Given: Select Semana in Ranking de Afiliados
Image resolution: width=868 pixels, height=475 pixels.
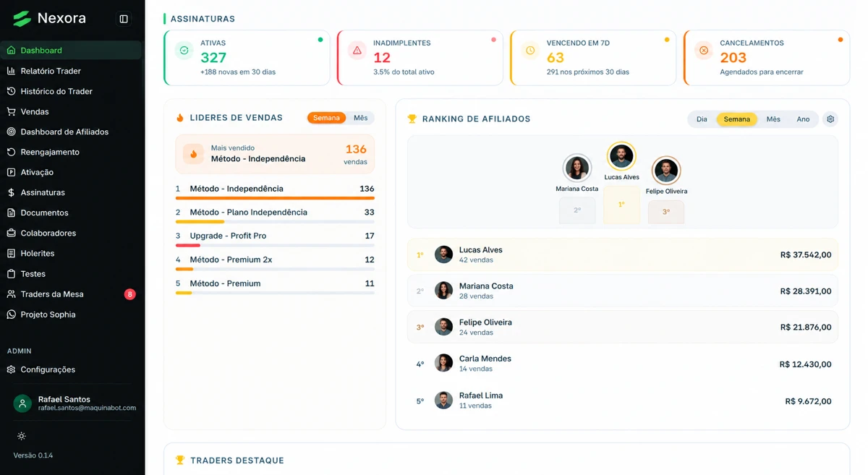Looking at the screenshot, I should click(736, 119).
